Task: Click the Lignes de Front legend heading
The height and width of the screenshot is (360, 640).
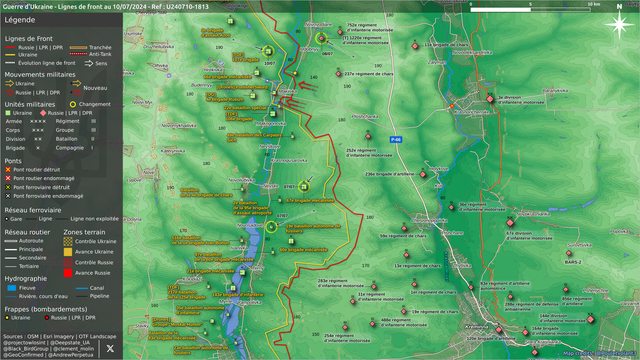Action: pos(29,39)
